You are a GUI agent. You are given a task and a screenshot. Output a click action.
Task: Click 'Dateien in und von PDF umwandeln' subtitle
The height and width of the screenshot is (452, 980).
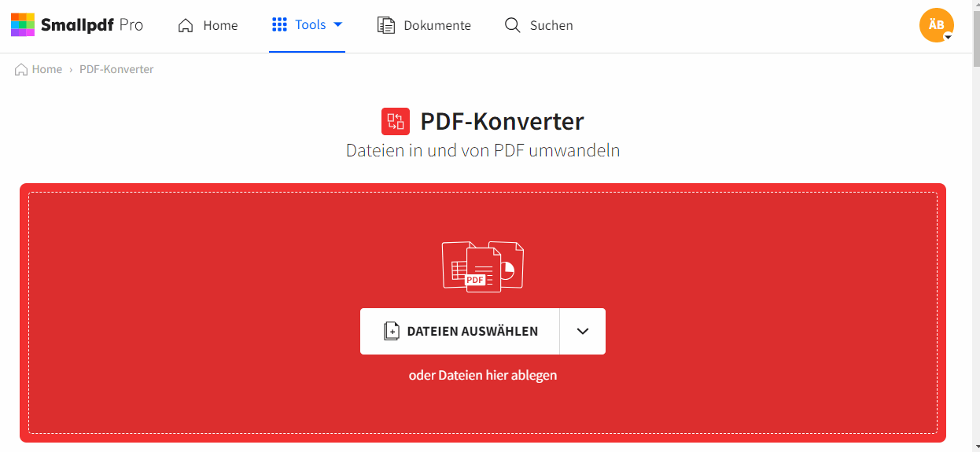pyautogui.click(x=483, y=150)
